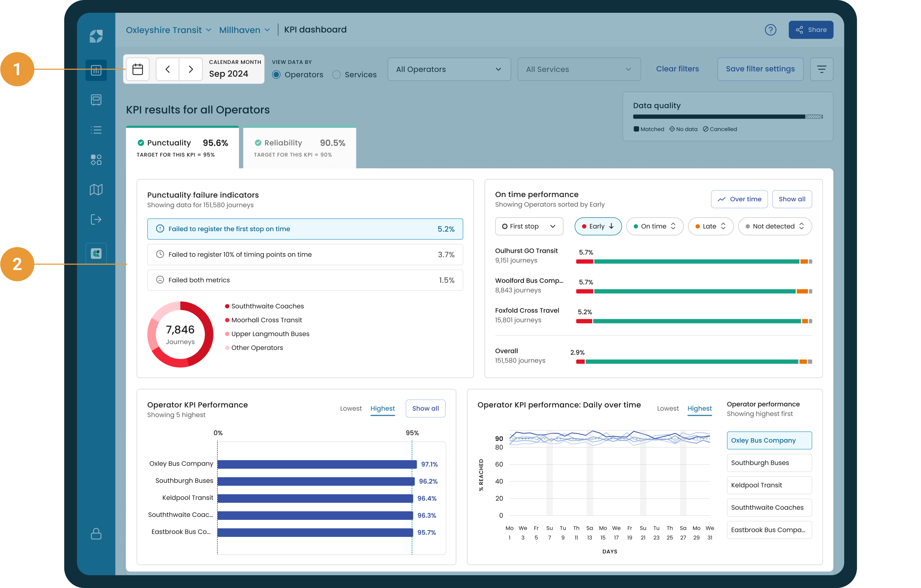The image size is (921, 588).
Task: Open the calendar date picker icon
Action: (137, 69)
